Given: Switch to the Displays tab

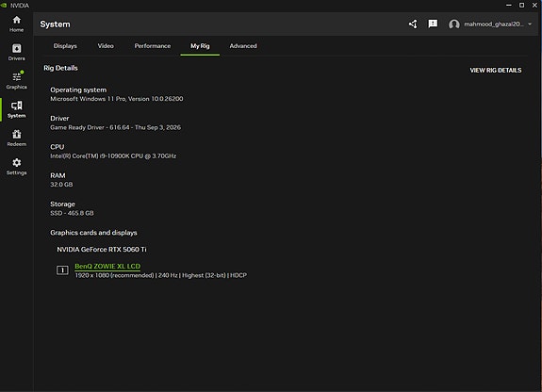Looking at the screenshot, I should [65, 46].
